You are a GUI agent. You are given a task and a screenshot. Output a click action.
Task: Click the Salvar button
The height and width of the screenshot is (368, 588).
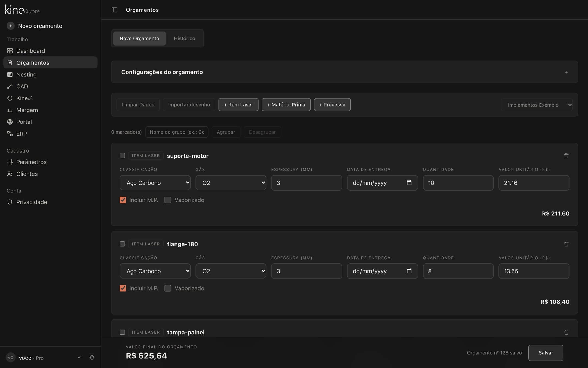tap(546, 353)
